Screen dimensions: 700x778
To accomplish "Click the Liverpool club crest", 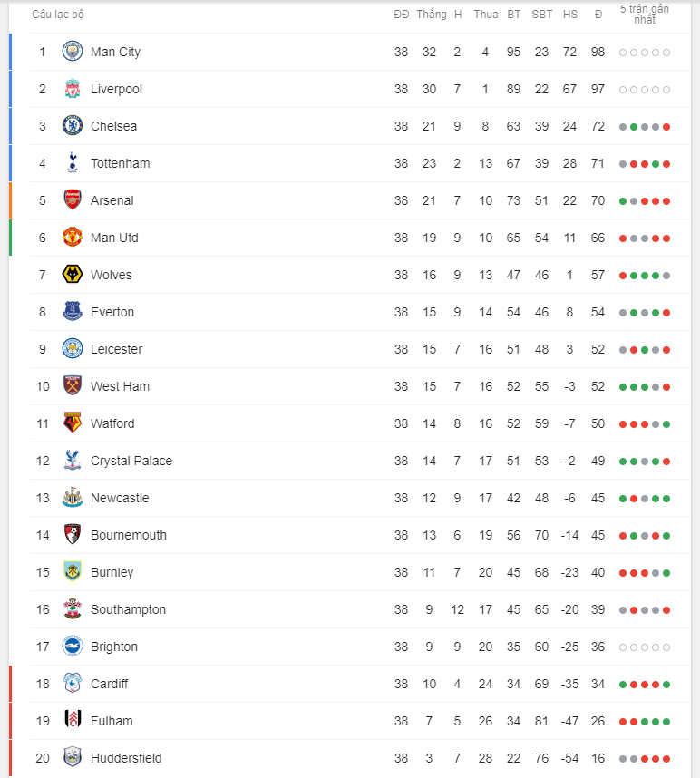I will 73,89.
